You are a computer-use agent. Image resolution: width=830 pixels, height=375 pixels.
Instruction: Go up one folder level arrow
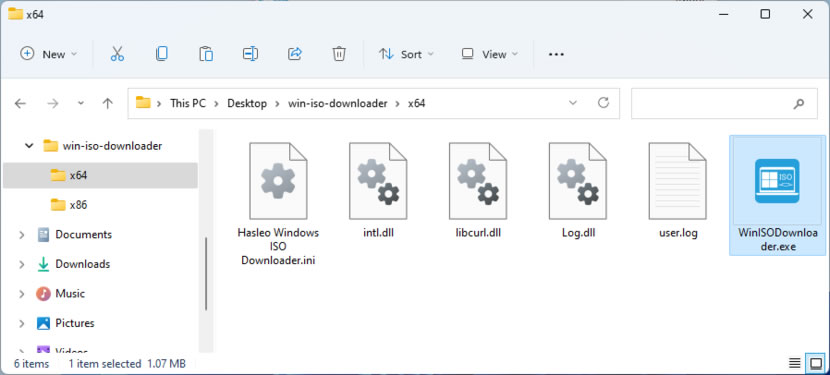click(x=108, y=103)
